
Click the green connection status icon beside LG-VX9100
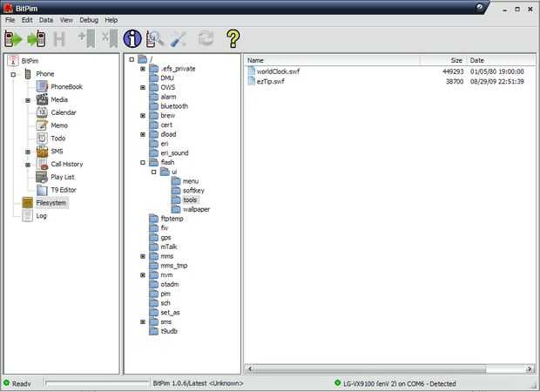(338, 382)
